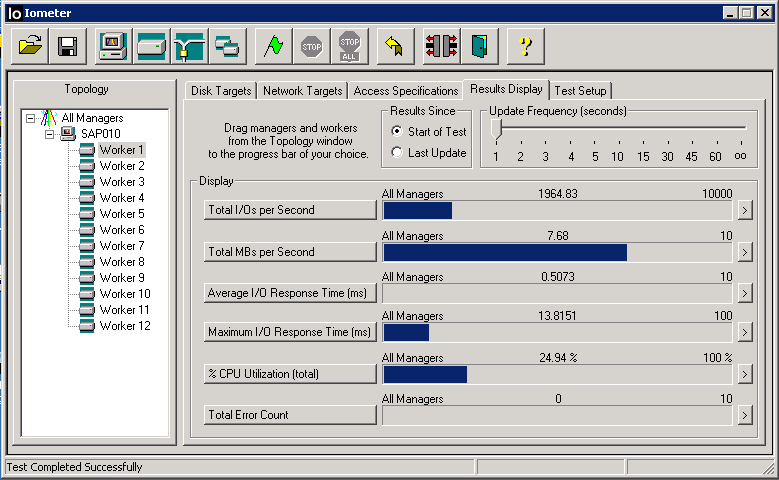Open the About help question mark icon
This screenshot has height=480, width=779.
(526, 47)
